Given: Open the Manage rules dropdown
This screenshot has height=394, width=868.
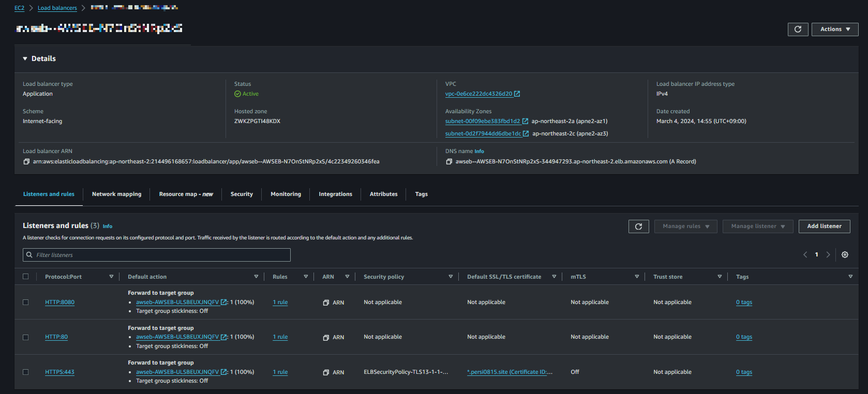Looking at the screenshot, I should (686, 226).
